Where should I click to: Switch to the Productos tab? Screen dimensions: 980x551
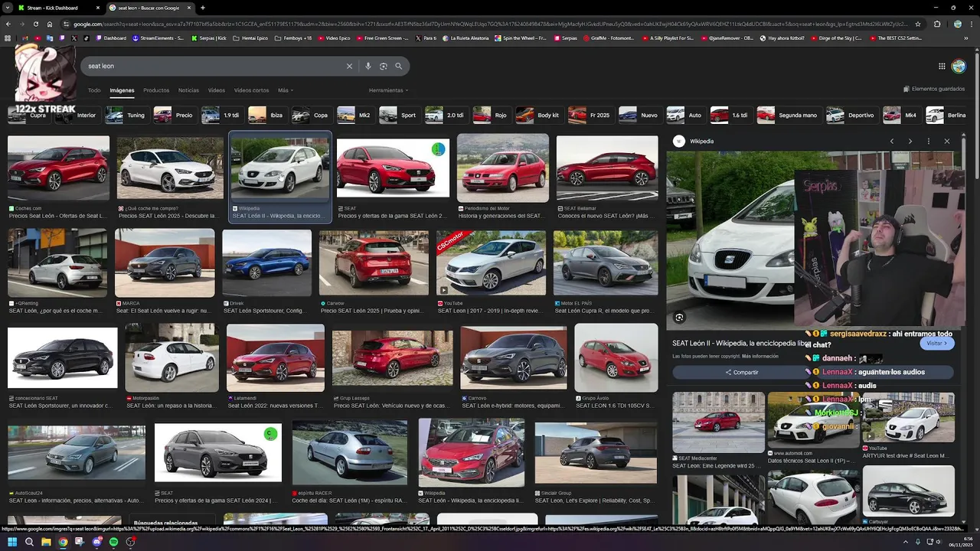(156, 90)
